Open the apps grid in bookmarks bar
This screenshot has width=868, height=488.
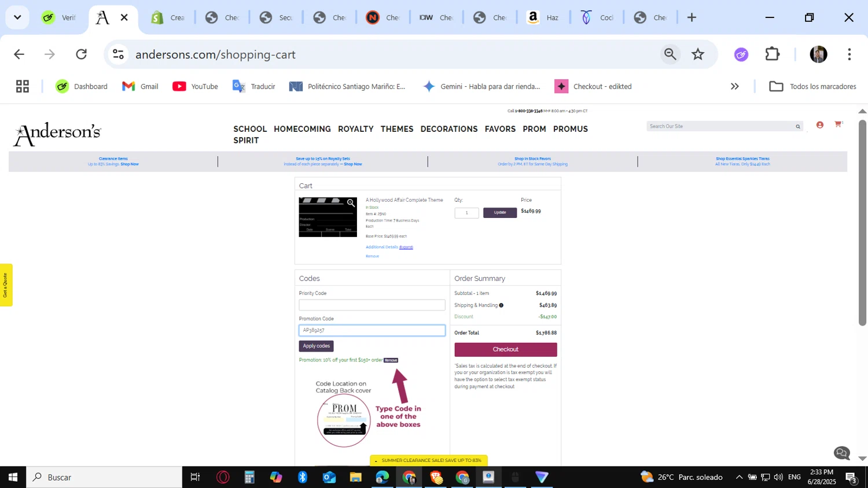(x=23, y=86)
